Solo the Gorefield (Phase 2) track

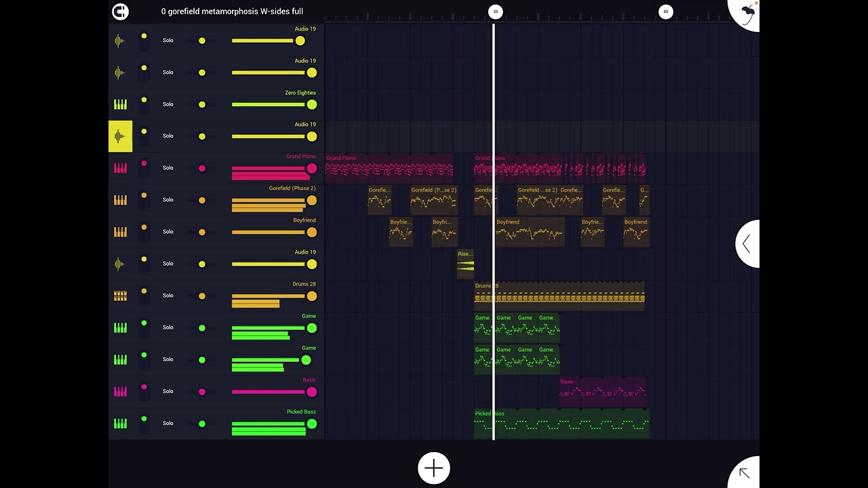click(168, 200)
